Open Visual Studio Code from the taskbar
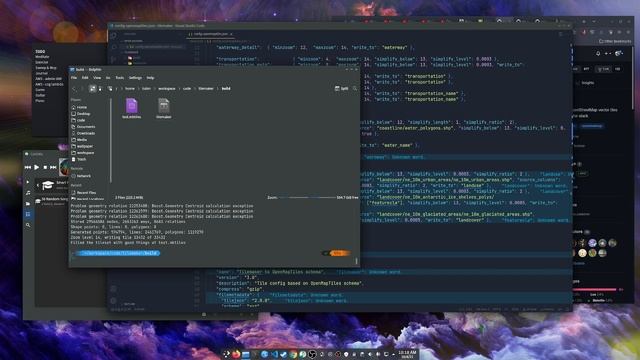This screenshot has width=640, height=360. 274,354
